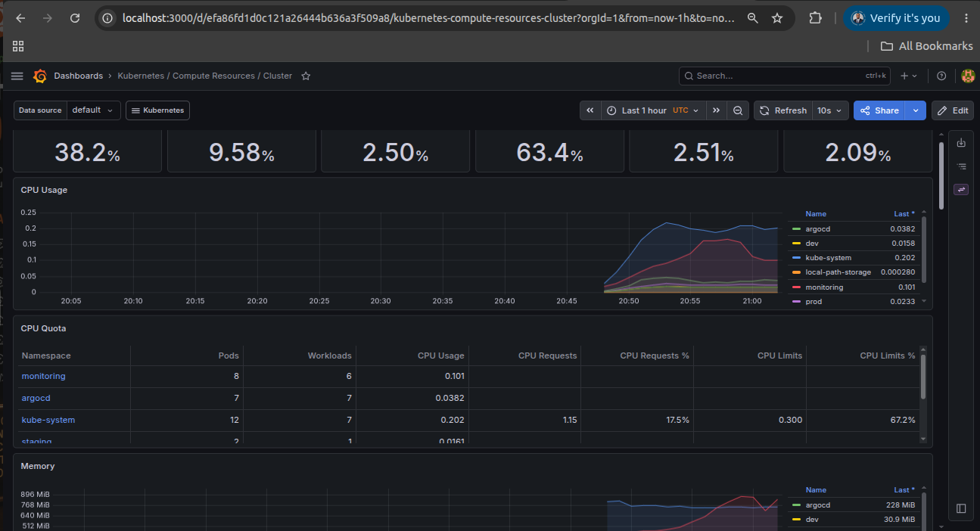Click the CPU Usage panel title
Viewport: 980px width, 531px height.
[44, 190]
